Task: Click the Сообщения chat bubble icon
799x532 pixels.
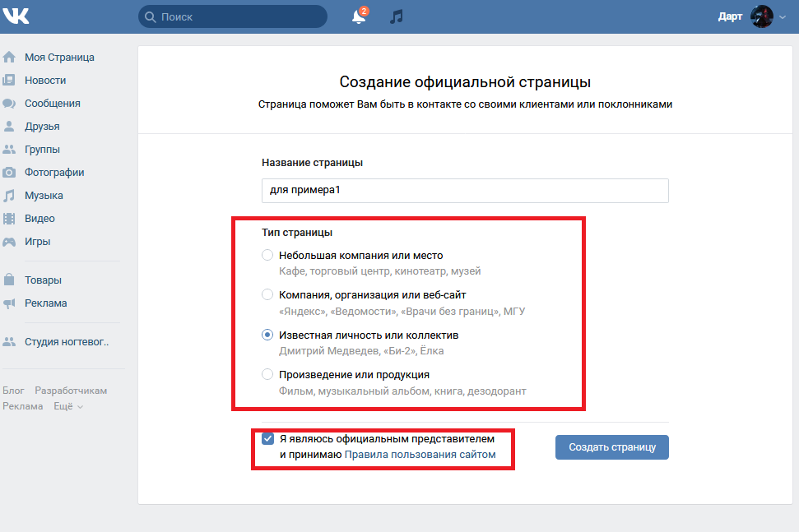Action: (9, 104)
